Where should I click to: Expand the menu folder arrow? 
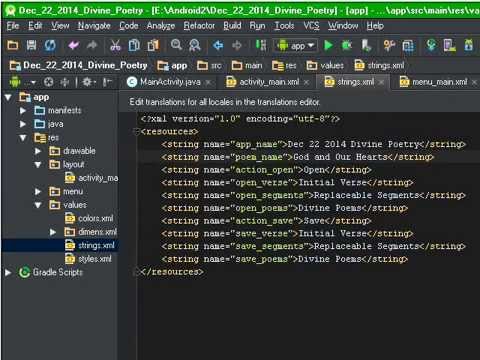pos(38,192)
